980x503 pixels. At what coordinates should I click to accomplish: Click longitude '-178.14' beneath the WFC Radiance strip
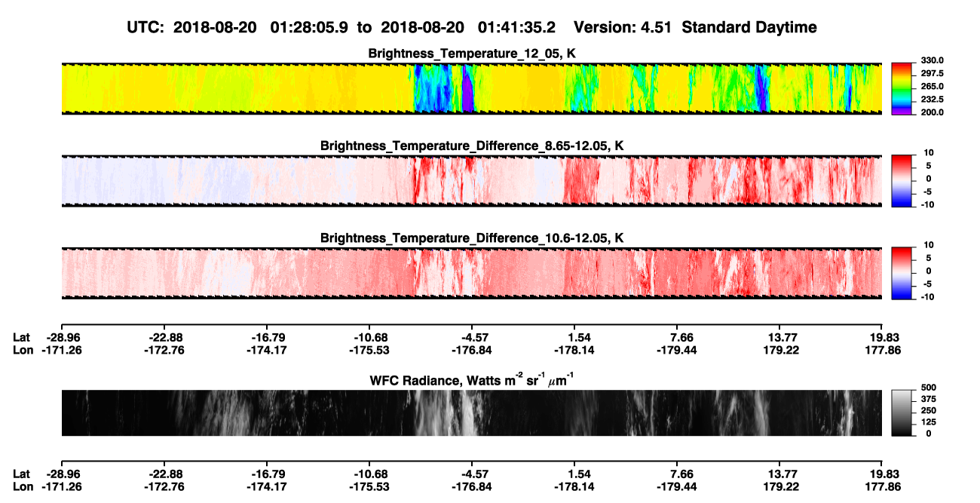pos(574,487)
